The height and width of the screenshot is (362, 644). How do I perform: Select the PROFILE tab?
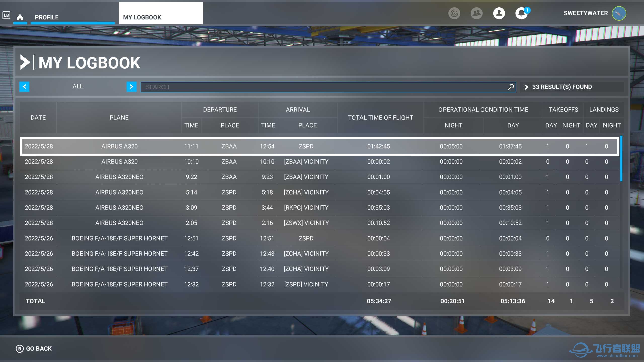pyautogui.click(x=47, y=17)
